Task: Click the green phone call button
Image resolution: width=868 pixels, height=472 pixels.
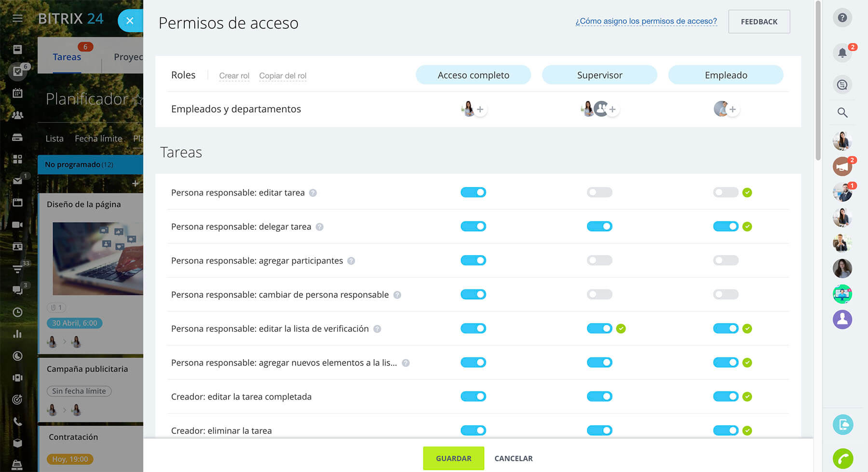Action: 842,458
